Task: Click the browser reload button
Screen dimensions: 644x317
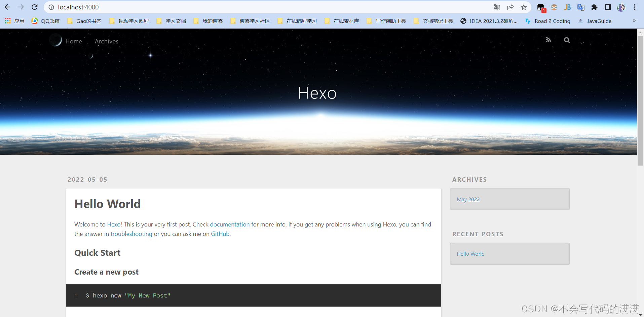Action: pyautogui.click(x=35, y=7)
